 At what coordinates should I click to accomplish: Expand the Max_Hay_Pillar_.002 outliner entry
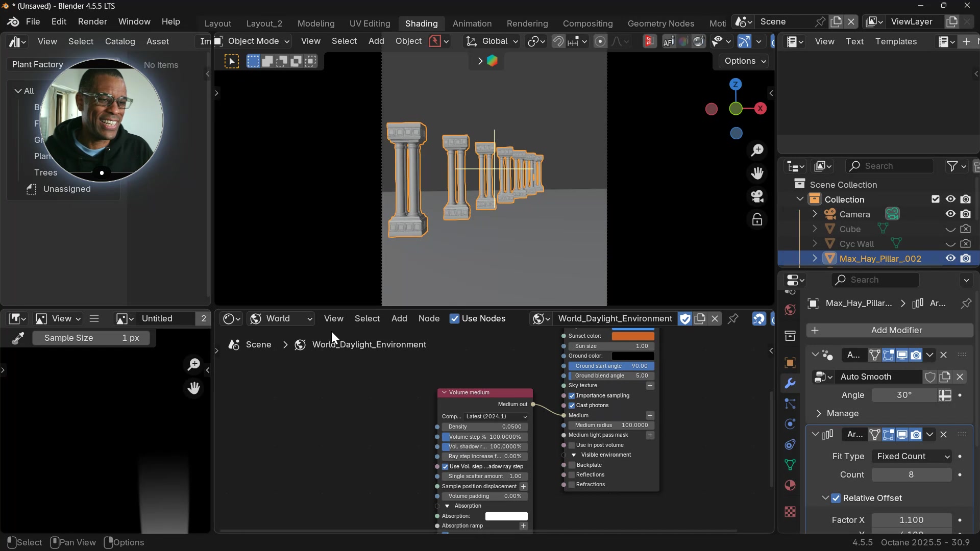pos(815,259)
